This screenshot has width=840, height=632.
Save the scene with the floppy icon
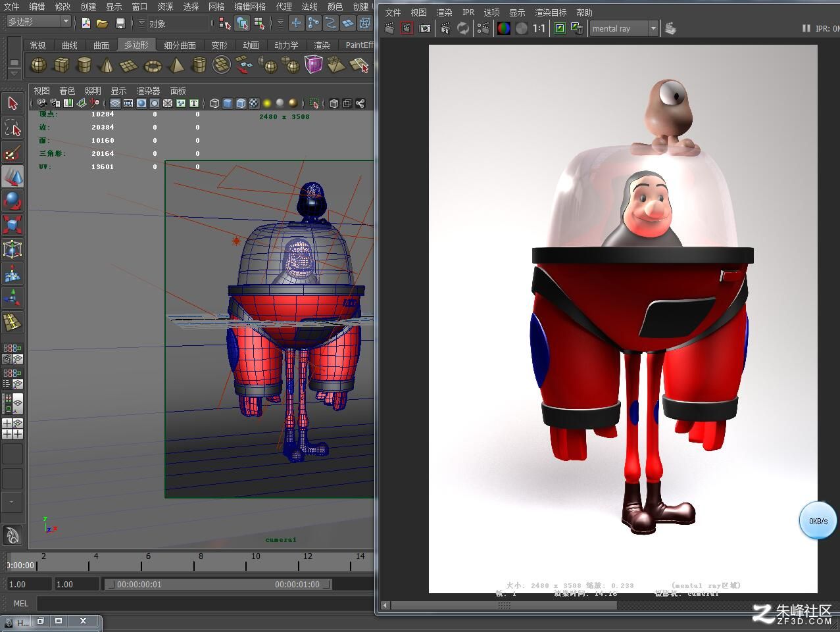[120, 23]
